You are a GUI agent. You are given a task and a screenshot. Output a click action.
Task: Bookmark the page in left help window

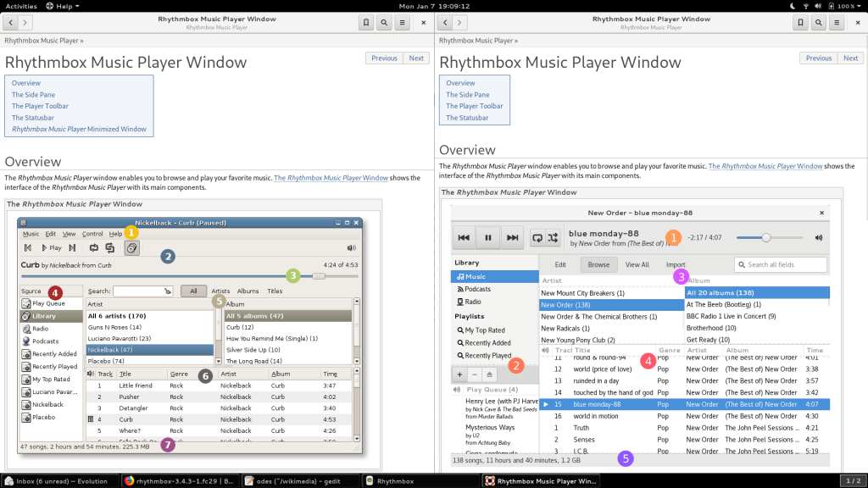coord(366,23)
